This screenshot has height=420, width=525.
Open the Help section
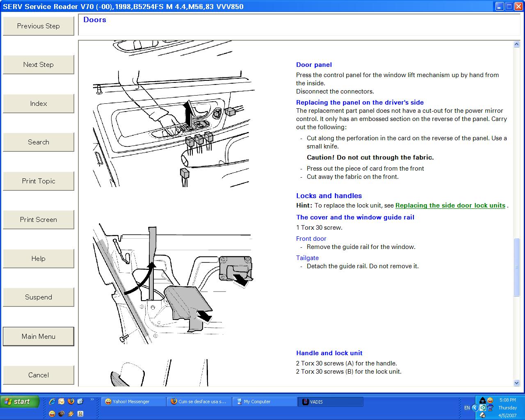[x=39, y=259]
